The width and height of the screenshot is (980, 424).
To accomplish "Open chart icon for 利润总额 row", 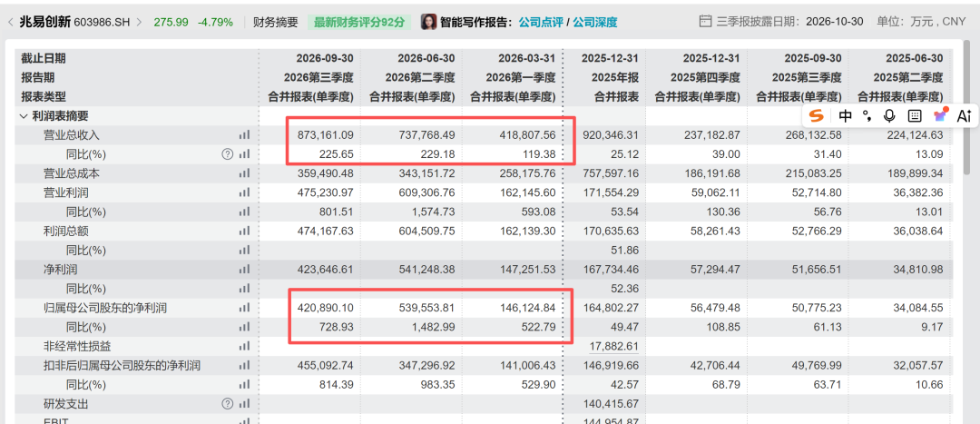I will [244, 231].
